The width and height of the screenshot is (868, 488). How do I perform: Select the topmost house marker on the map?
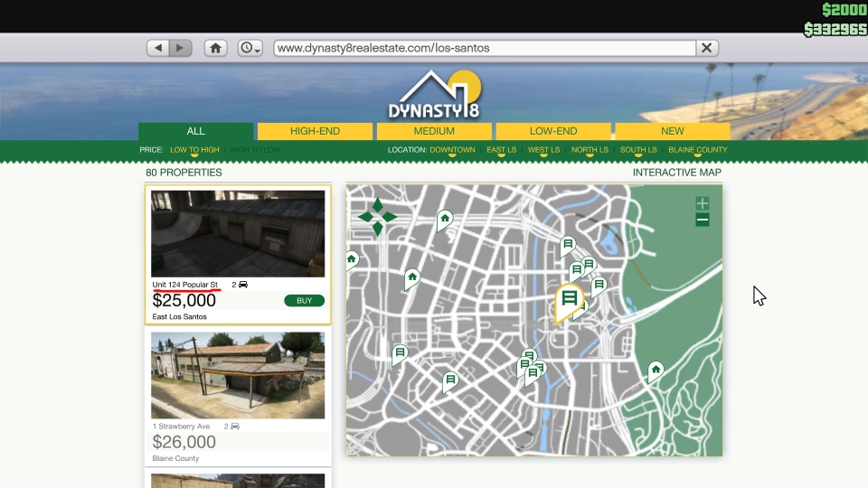coord(445,220)
